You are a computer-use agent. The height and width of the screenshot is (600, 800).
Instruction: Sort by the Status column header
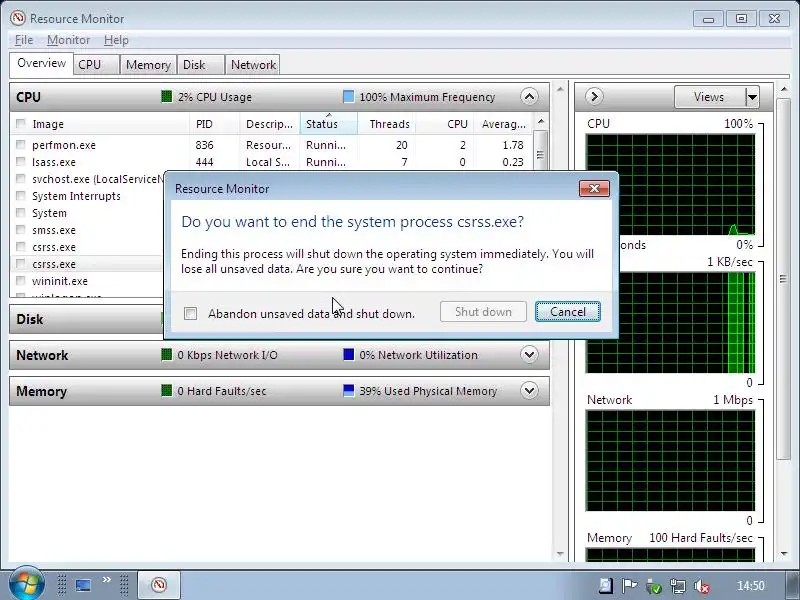329,124
